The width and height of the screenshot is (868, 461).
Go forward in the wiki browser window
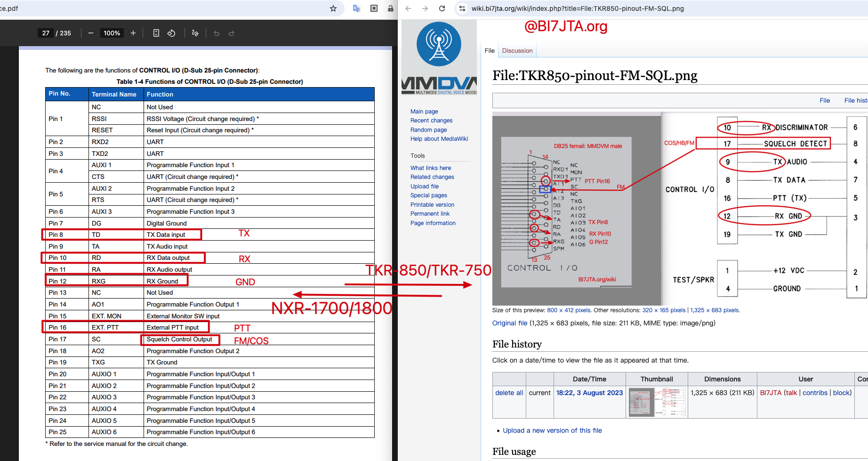pos(425,8)
